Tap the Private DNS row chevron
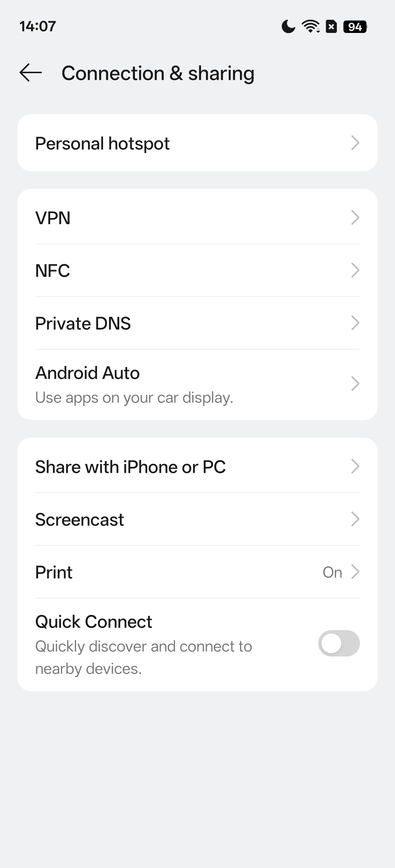The image size is (395, 868). click(x=355, y=323)
